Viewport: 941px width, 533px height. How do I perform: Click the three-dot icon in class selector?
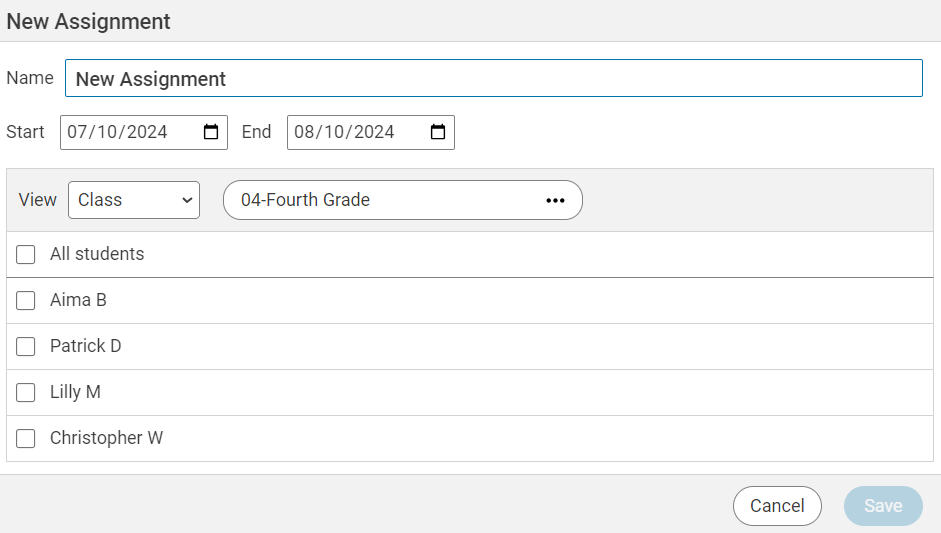tap(555, 200)
